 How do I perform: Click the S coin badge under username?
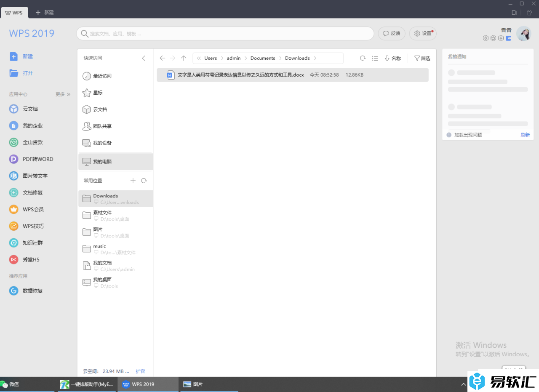[x=486, y=38]
